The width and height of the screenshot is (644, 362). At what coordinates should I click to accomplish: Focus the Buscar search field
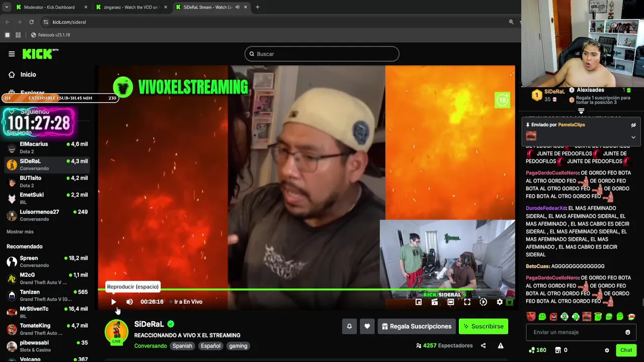[x=322, y=54]
